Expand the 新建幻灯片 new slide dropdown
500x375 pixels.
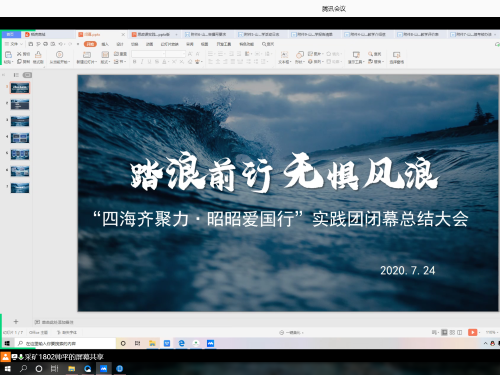click(87, 62)
